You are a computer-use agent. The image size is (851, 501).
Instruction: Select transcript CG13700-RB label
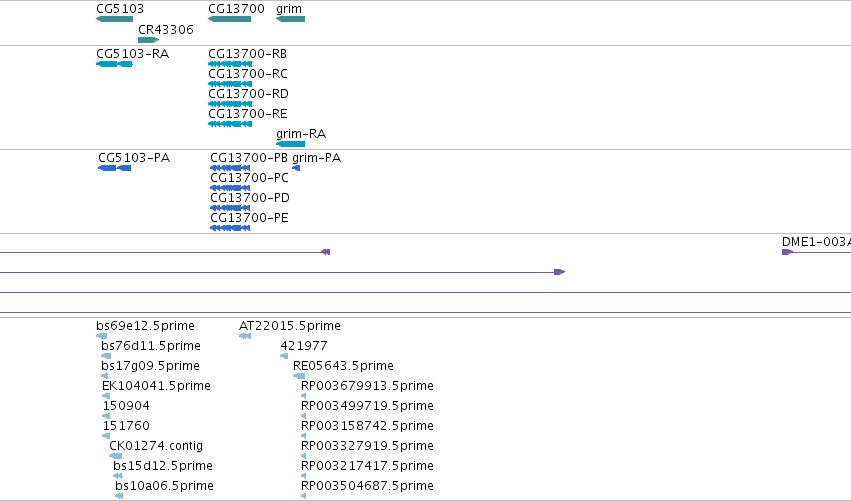point(247,54)
